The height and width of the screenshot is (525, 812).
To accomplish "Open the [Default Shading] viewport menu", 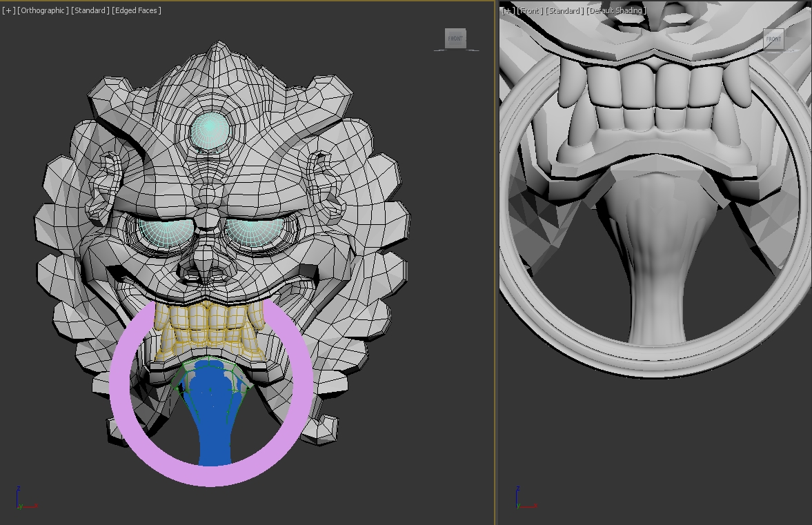I will tap(616, 11).
